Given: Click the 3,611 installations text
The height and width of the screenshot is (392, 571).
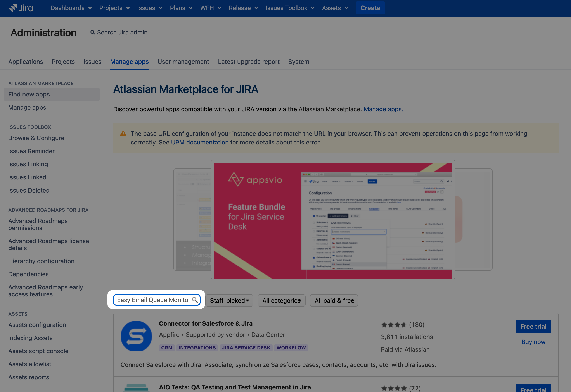Looking at the screenshot, I should pos(407,337).
